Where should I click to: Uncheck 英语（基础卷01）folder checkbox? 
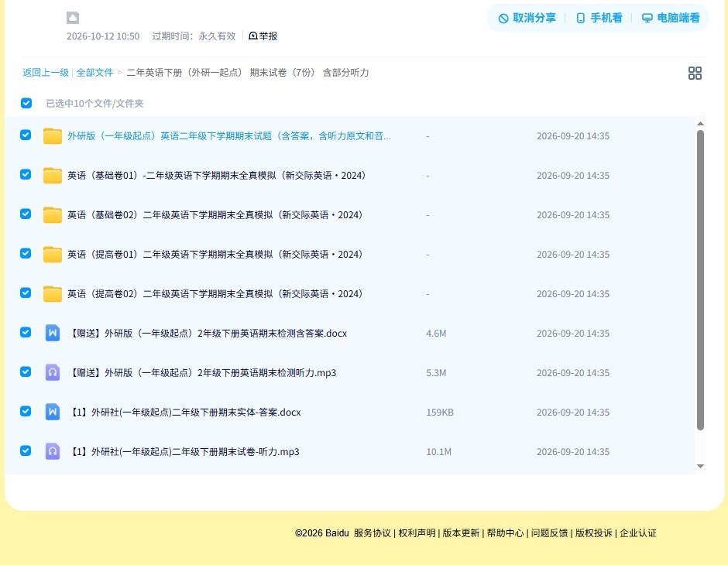click(26, 174)
